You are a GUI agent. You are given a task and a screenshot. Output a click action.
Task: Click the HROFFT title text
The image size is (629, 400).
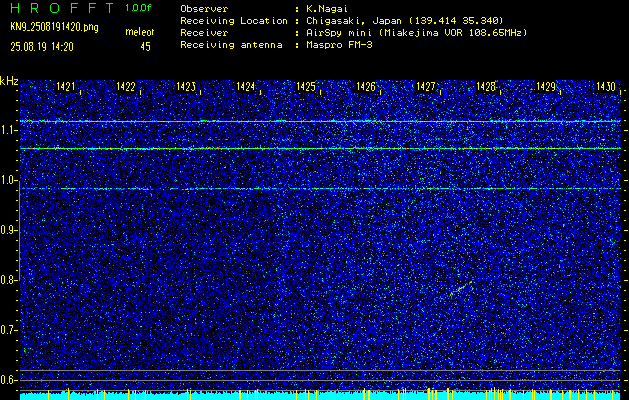pyautogui.click(x=62, y=8)
